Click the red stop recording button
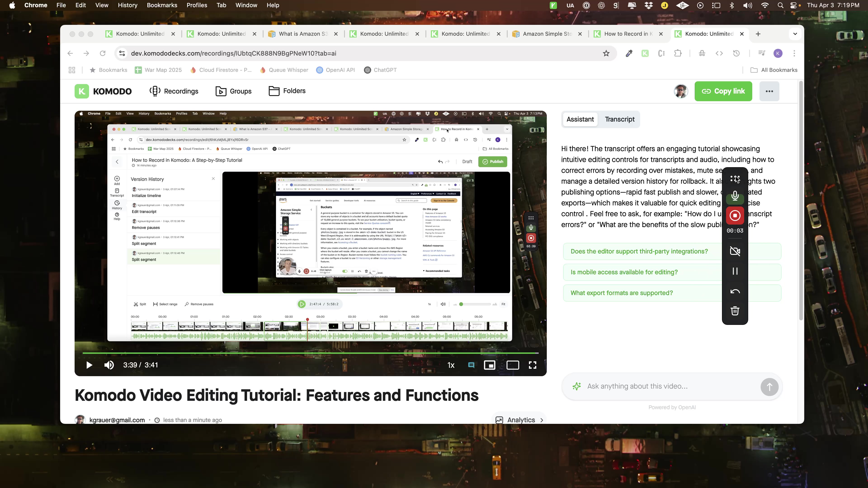 coord(735,216)
